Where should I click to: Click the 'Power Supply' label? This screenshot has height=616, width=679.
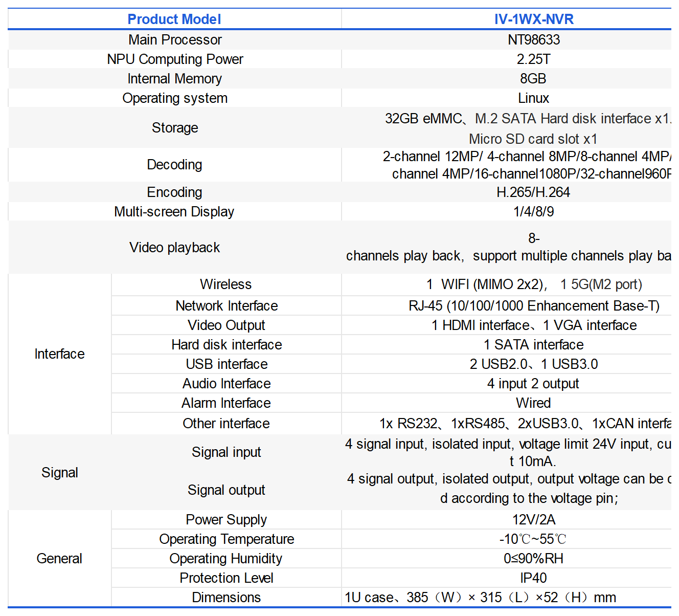[227, 520]
